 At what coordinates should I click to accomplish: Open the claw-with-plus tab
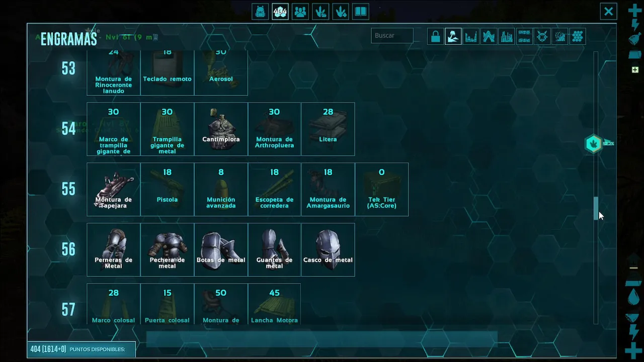pyautogui.click(x=341, y=12)
